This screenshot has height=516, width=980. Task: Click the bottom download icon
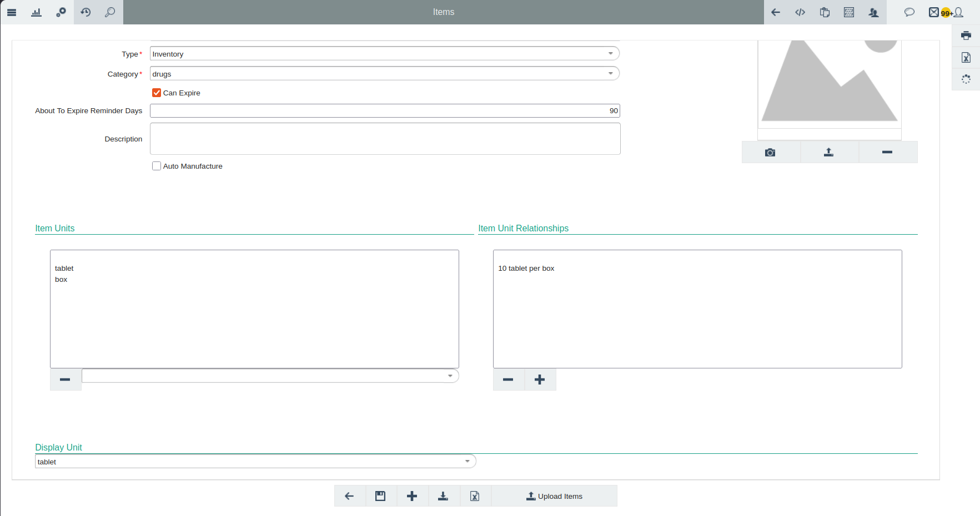click(443, 496)
